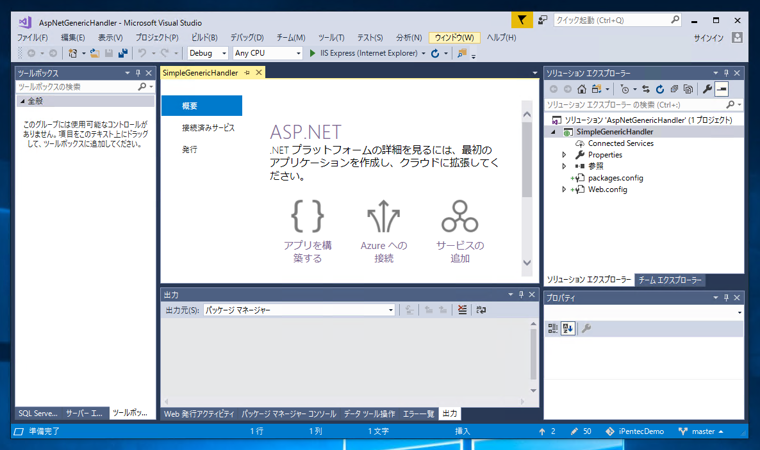The height and width of the screenshot is (450, 760).
Task: Click the notifications flag icon
Action: tap(522, 20)
